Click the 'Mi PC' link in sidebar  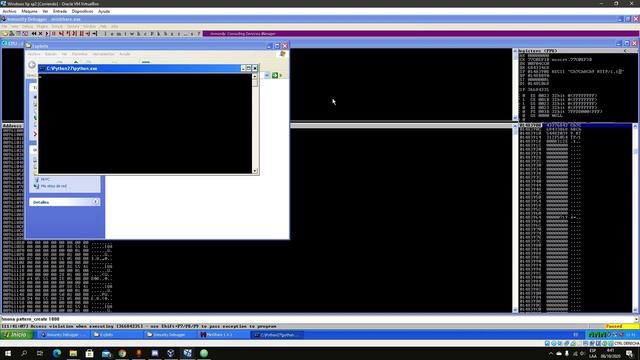pos(45,179)
